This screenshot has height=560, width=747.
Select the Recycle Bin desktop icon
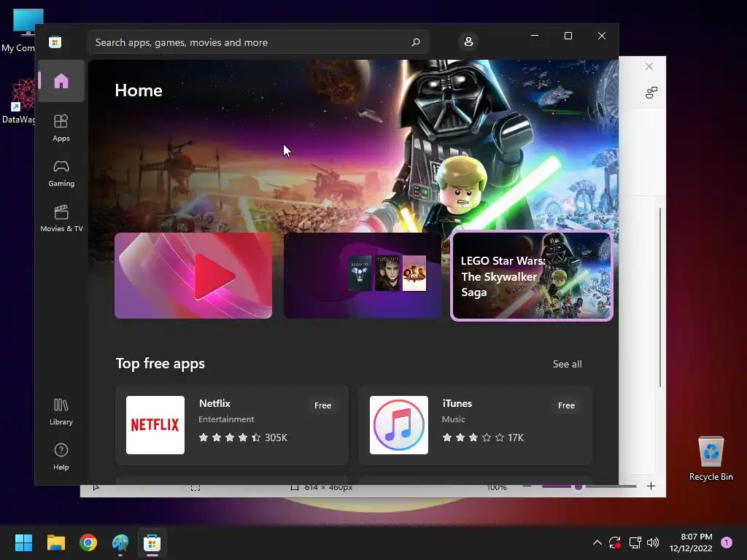pyautogui.click(x=711, y=458)
